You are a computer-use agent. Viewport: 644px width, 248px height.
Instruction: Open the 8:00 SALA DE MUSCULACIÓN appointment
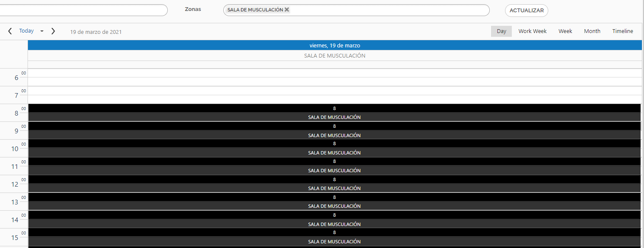335,113
